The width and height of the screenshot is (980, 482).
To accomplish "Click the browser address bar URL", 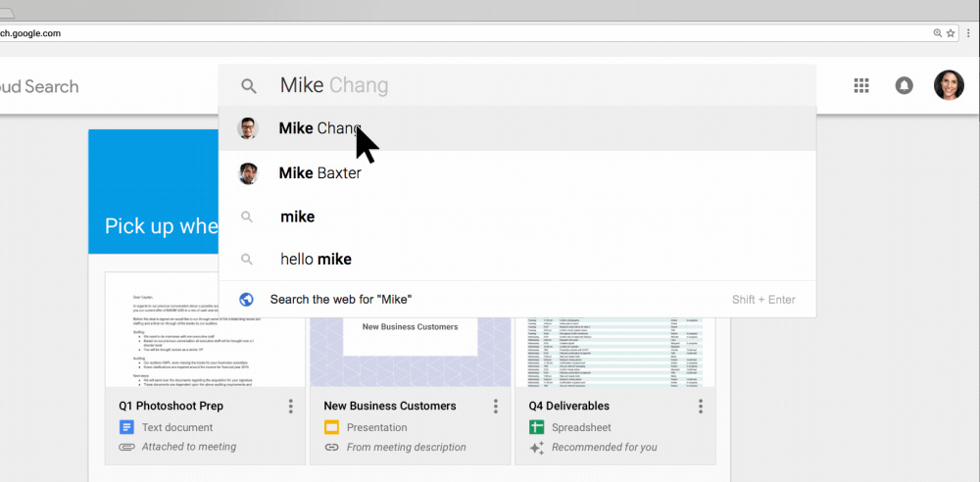I will (x=30, y=33).
